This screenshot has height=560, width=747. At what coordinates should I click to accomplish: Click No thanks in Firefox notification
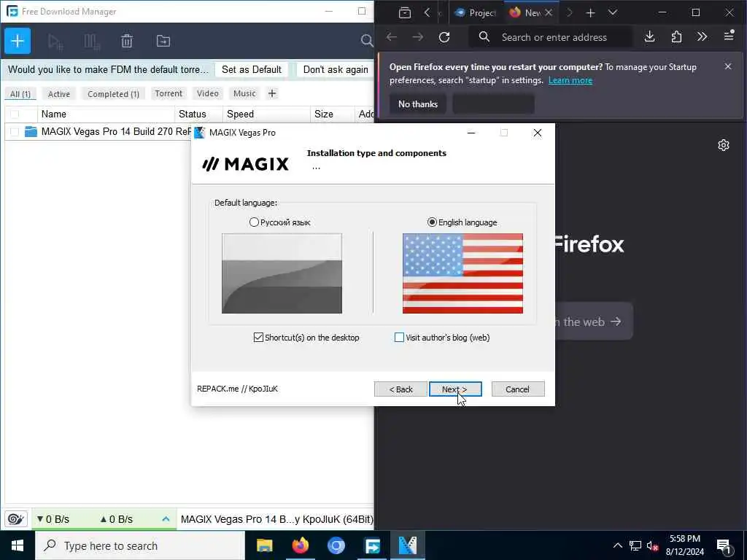coord(418,104)
